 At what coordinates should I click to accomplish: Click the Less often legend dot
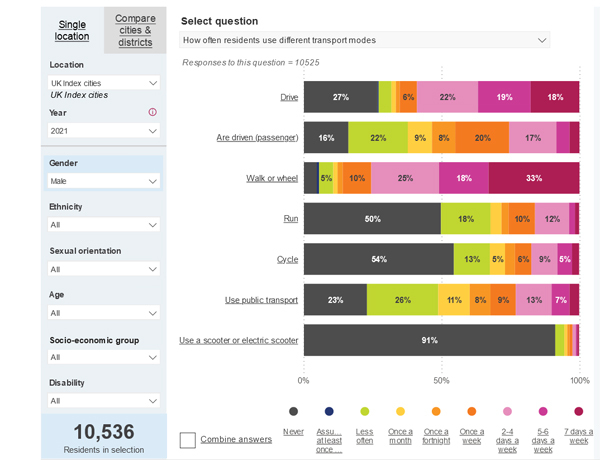(x=365, y=411)
